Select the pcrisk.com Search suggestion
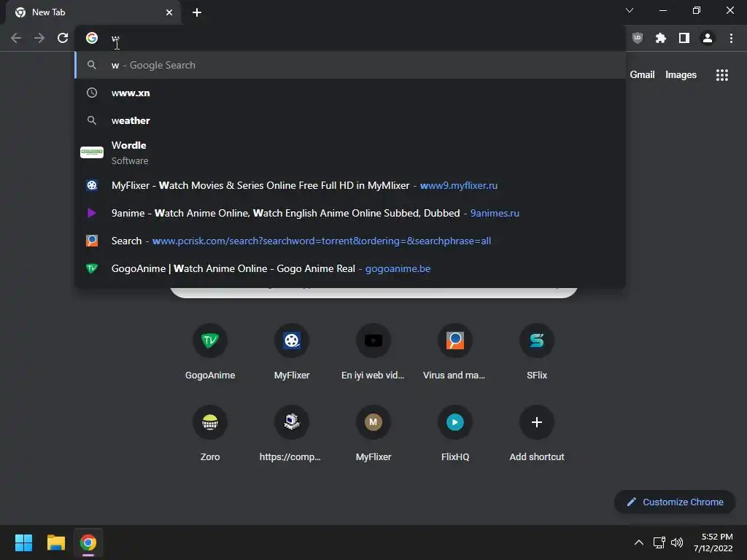 click(x=350, y=241)
